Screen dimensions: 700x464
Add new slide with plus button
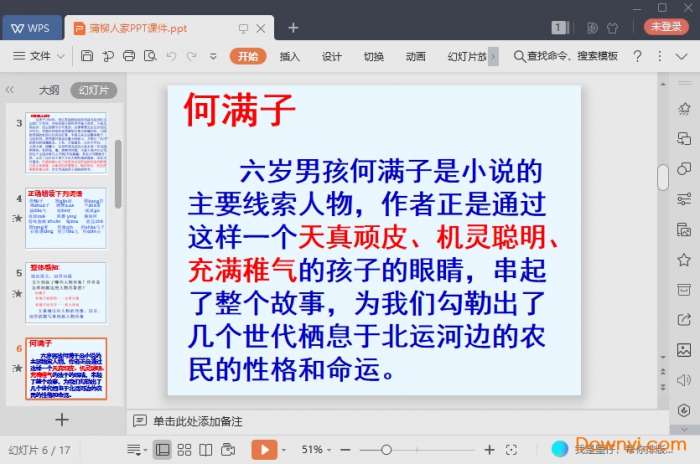[x=62, y=420]
